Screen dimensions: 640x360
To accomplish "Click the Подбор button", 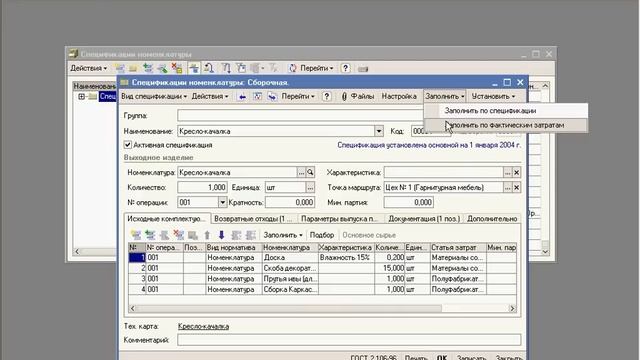I will [x=322, y=235].
